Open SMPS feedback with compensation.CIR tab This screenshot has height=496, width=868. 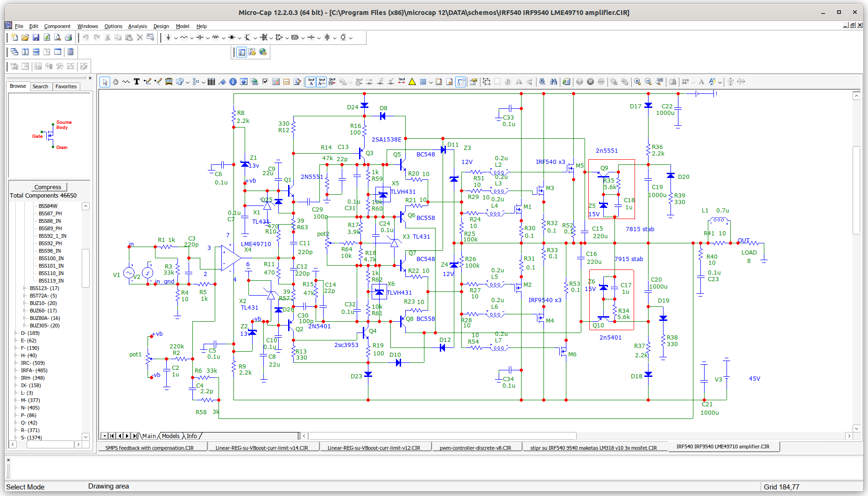[149, 447]
